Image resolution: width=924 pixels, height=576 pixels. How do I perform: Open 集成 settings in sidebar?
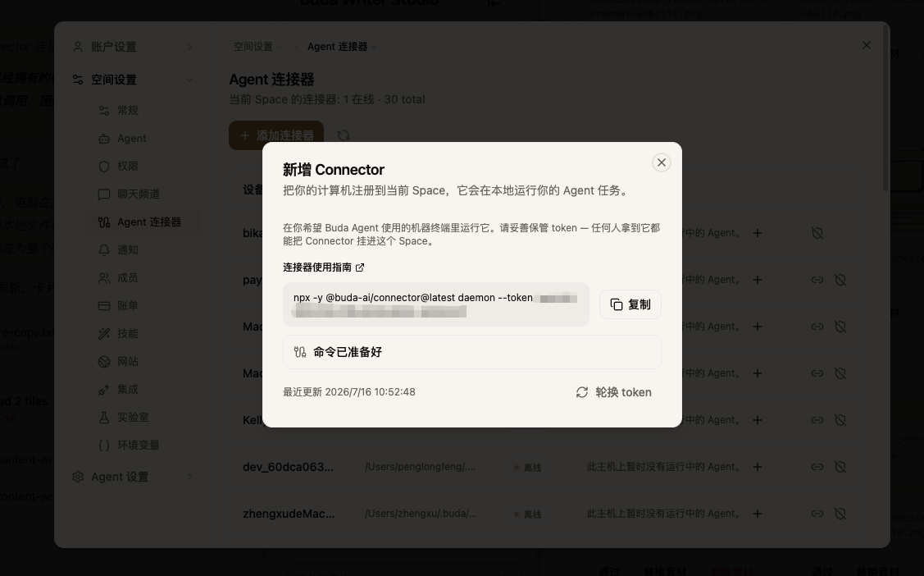tap(142, 390)
